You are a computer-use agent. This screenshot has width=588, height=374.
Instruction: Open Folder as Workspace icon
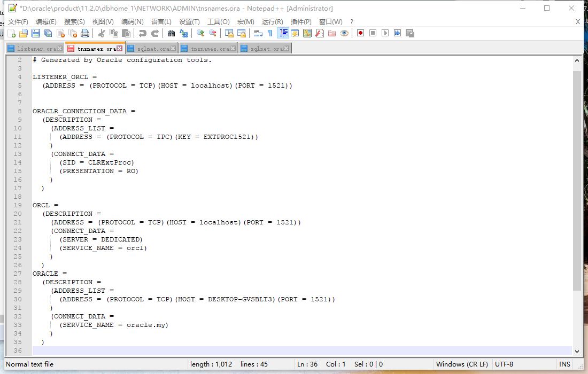coord(332,33)
